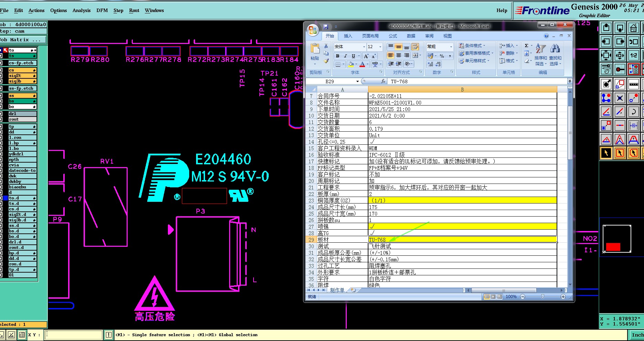Select the curved rotate arrow tool
Viewport: 644px width, 341px height.
(x=633, y=112)
